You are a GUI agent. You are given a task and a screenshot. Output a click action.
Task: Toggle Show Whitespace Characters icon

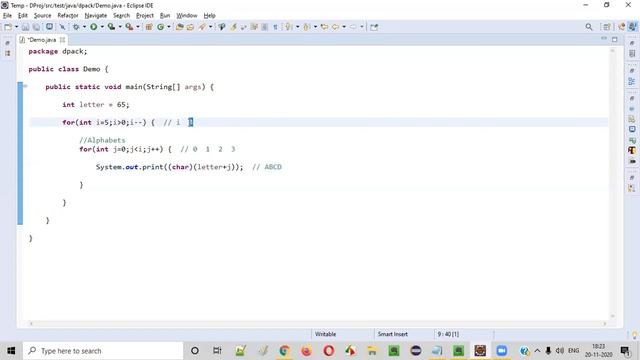(x=275, y=27)
